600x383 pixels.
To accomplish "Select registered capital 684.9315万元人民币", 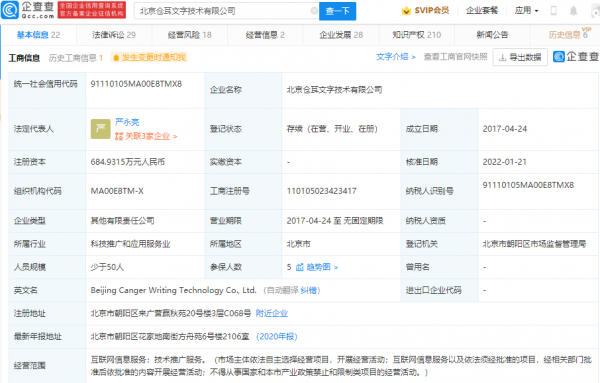I will pos(128,162).
